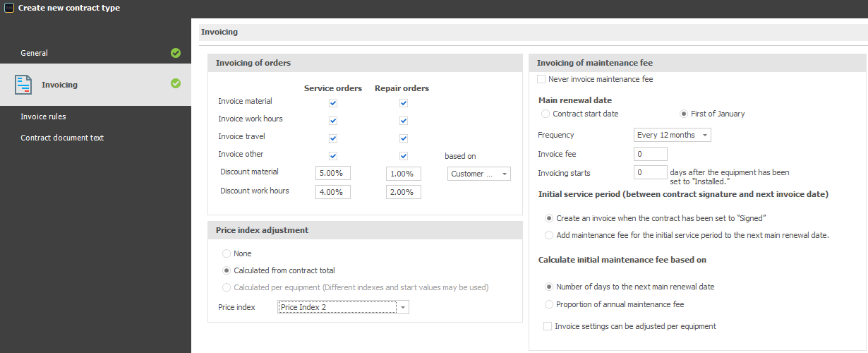Screen dimensions: 868x353
Task: Click the Invoicing page heading at top
Action: pos(219,32)
